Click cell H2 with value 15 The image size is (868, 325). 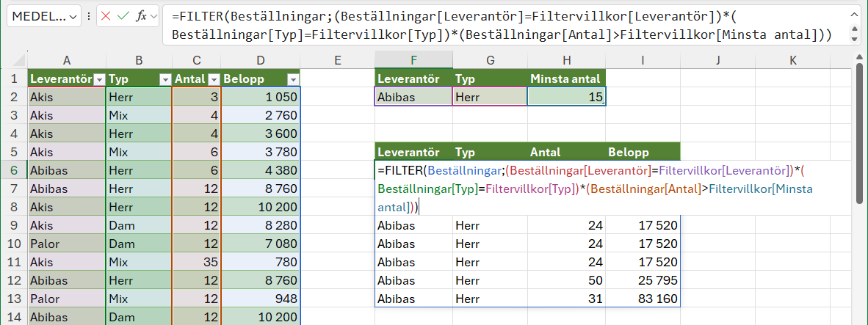(x=566, y=97)
